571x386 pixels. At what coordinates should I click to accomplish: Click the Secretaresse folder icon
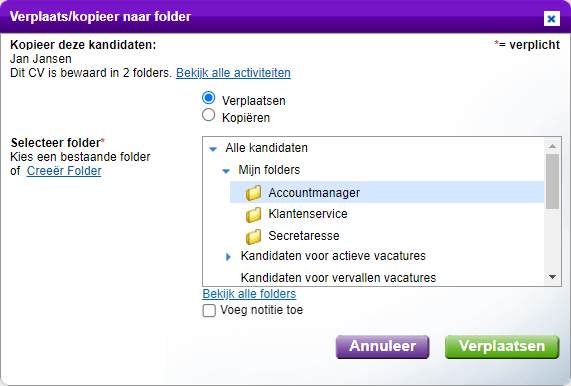coord(253,236)
